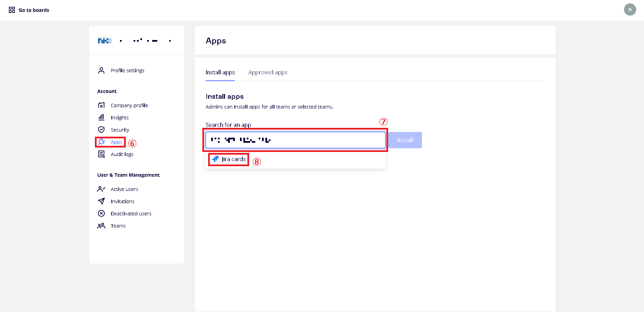Select Jira cards from search suggestions

(x=234, y=159)
